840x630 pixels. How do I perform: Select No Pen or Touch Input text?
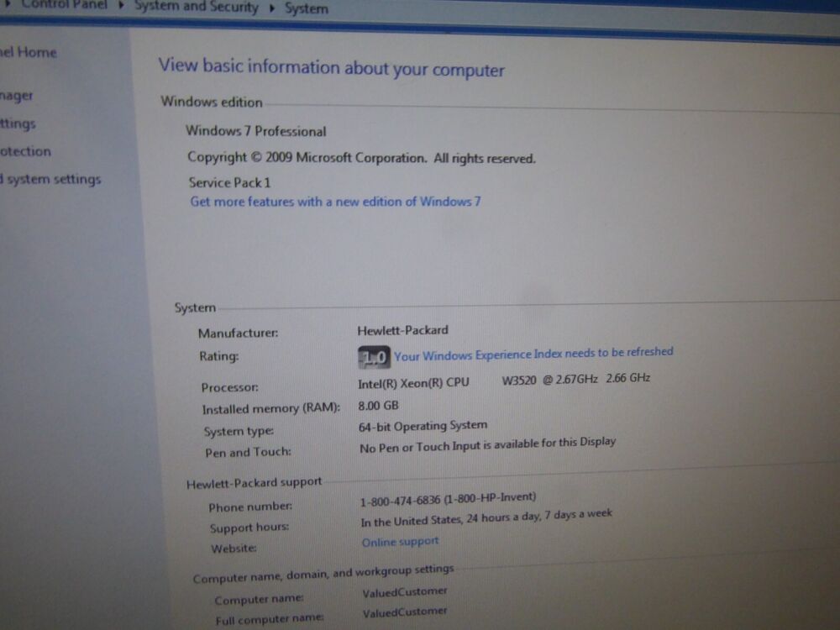[x=487, y=444]
